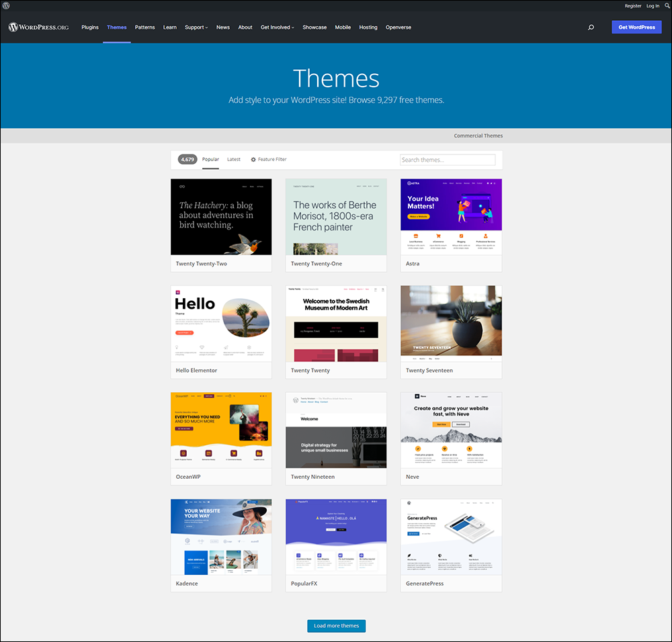The width and height of the screenshot is (672, 642).
Task: Click the GeneratePress theme name
Action: pos(425,584)
